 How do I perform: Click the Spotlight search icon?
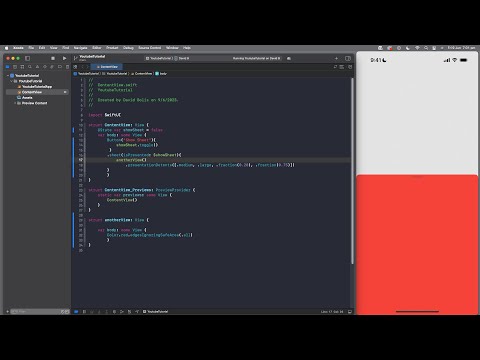point(426,48)
